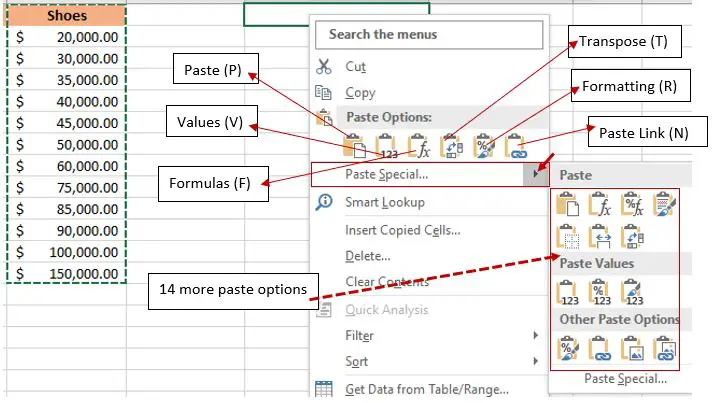Click Picture icon under Other Paste Options

coord(632,347)
